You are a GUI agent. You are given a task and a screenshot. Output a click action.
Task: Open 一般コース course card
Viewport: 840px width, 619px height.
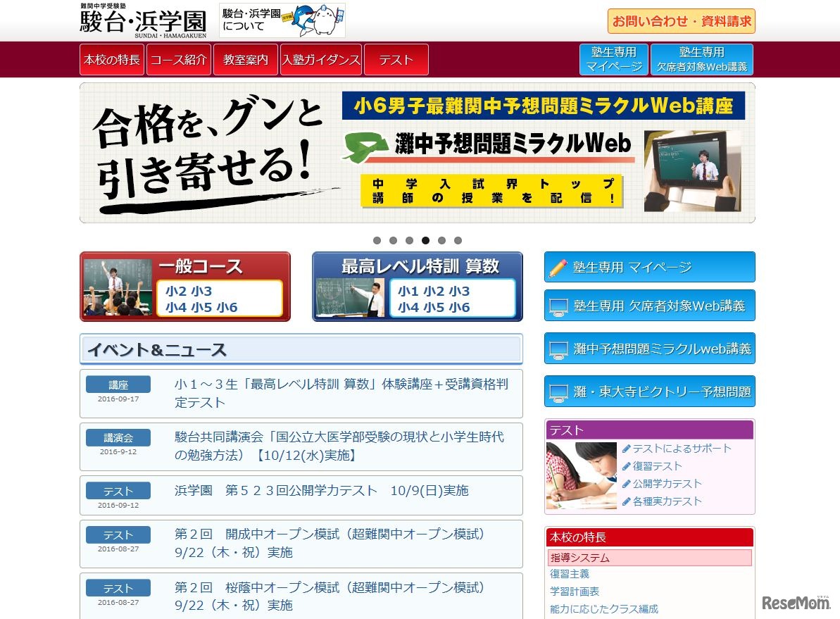click(185, 287)
